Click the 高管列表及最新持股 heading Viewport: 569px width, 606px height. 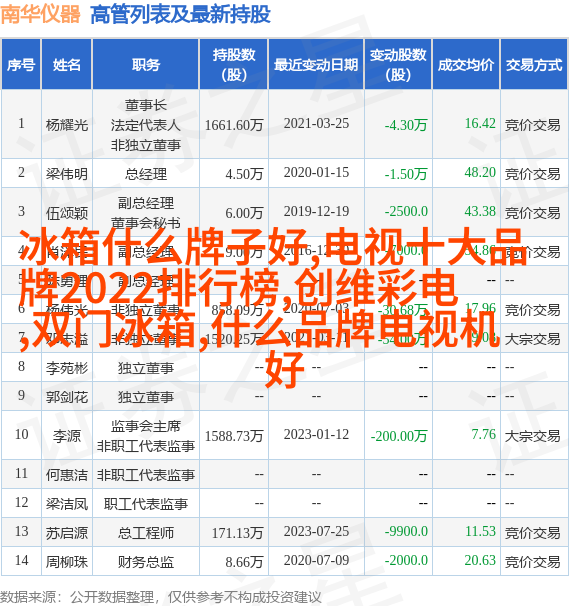pos(180,14)
